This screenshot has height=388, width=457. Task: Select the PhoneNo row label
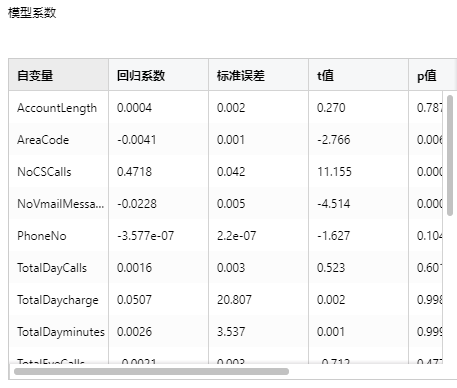click(x=42, y=236)
